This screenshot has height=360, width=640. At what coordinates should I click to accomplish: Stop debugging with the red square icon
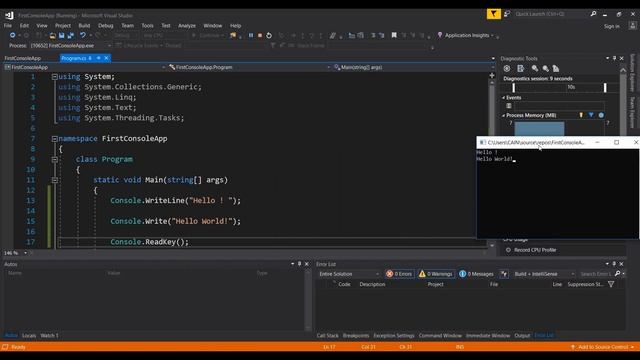tap(260, 36)
